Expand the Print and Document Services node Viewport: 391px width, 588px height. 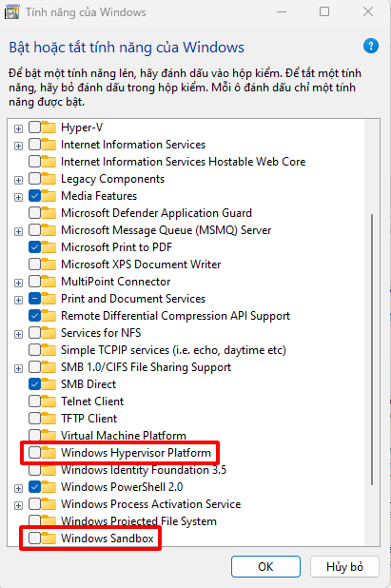[18, 300]
